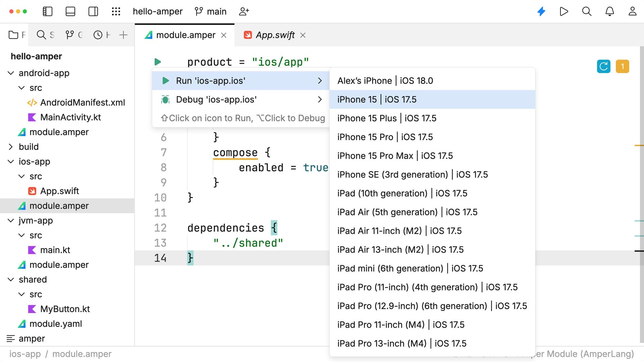The width and height of the screenshot is (644, 362).
Task: Choose iPad Air 11-inch (M2) simulator
Action: 432,231
